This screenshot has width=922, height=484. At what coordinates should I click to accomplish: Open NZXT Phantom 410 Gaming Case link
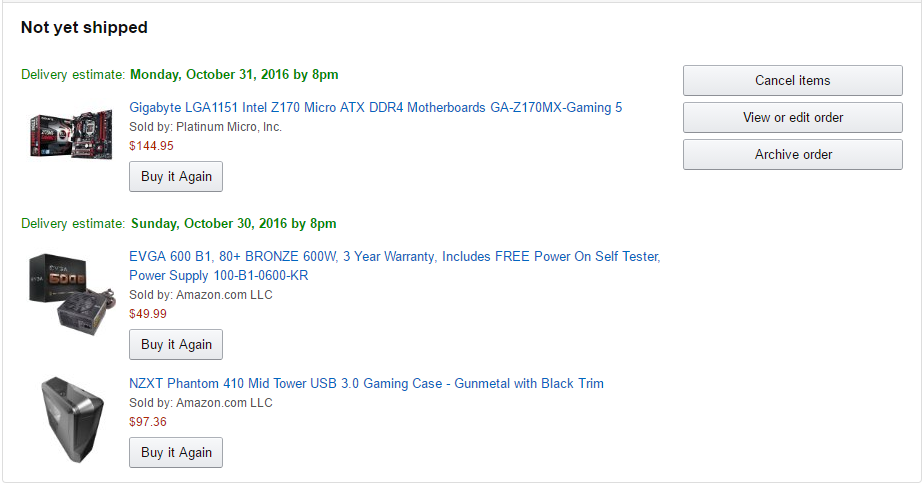coord(366,383)
